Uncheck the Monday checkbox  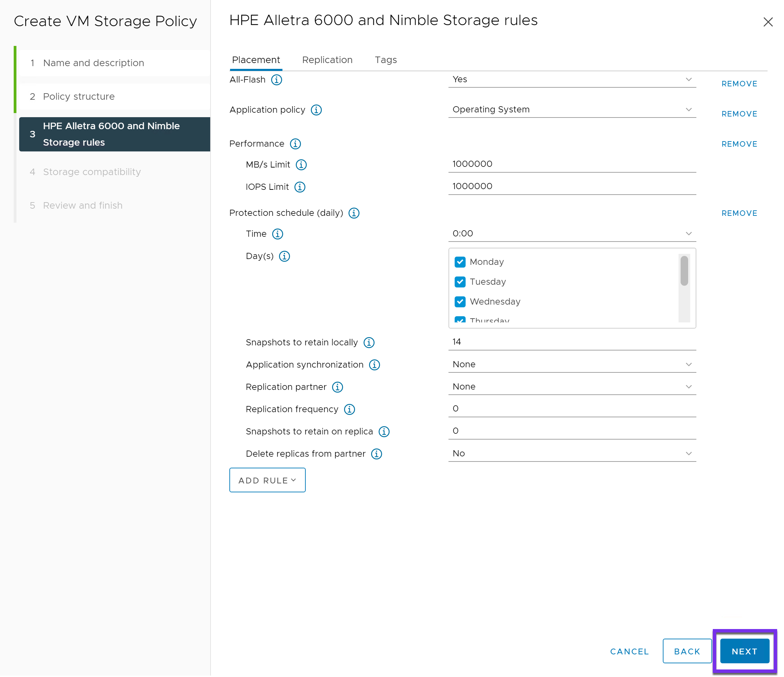(460, 262)
